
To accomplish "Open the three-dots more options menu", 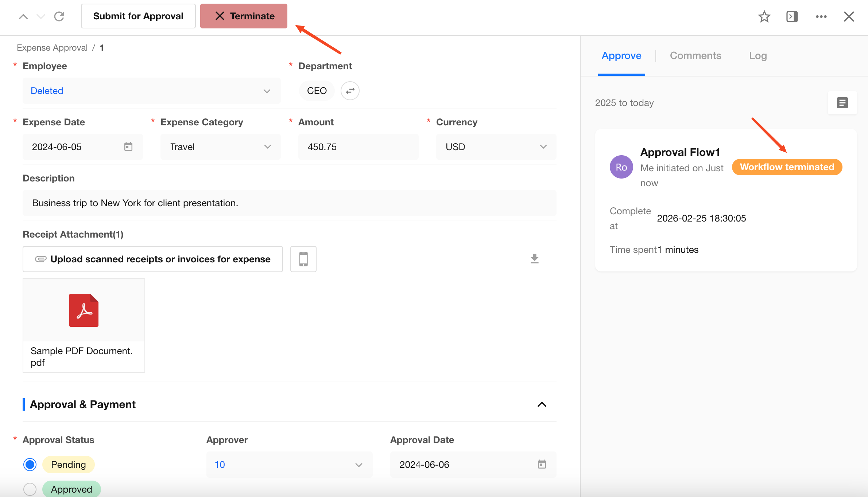I will pos(821,16).
